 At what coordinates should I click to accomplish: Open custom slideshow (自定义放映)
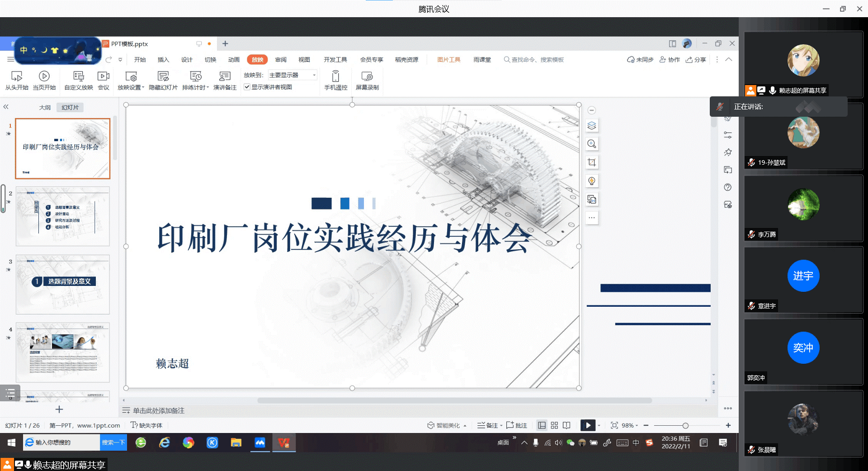(x=79, y=81)
